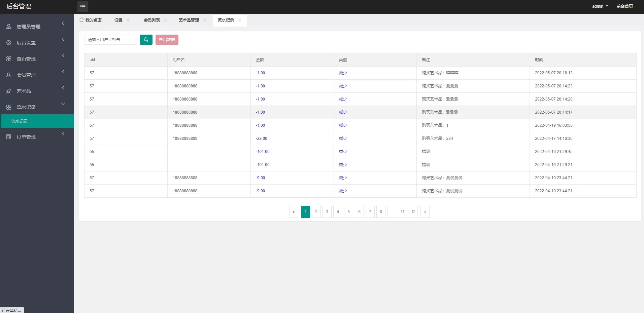
Task: Click the 管理员管理 user icon in sidebar
Action: [9, 27]
